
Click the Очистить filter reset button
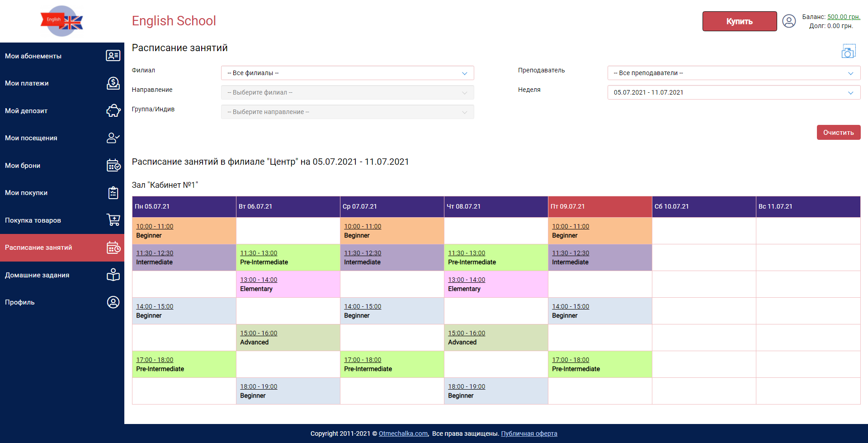point(838,133)
